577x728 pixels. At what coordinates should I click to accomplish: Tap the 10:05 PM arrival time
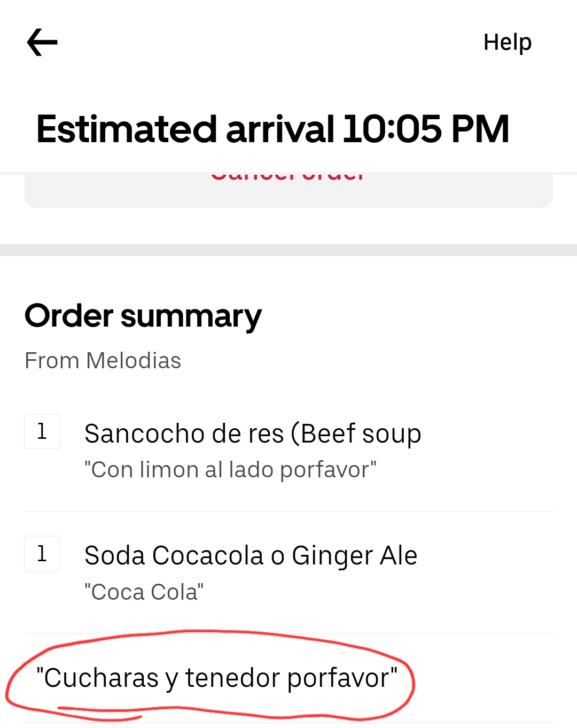(426, 129)
